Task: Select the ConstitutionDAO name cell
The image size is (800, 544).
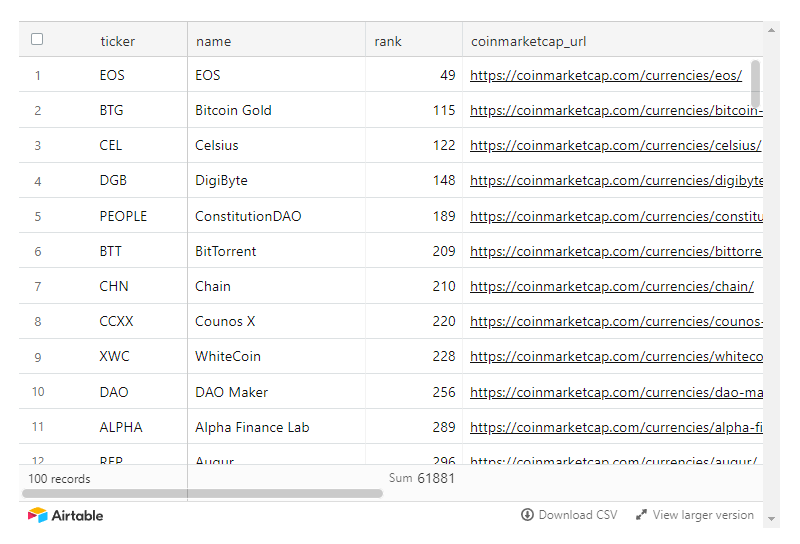Action: [x=277, y=216]
